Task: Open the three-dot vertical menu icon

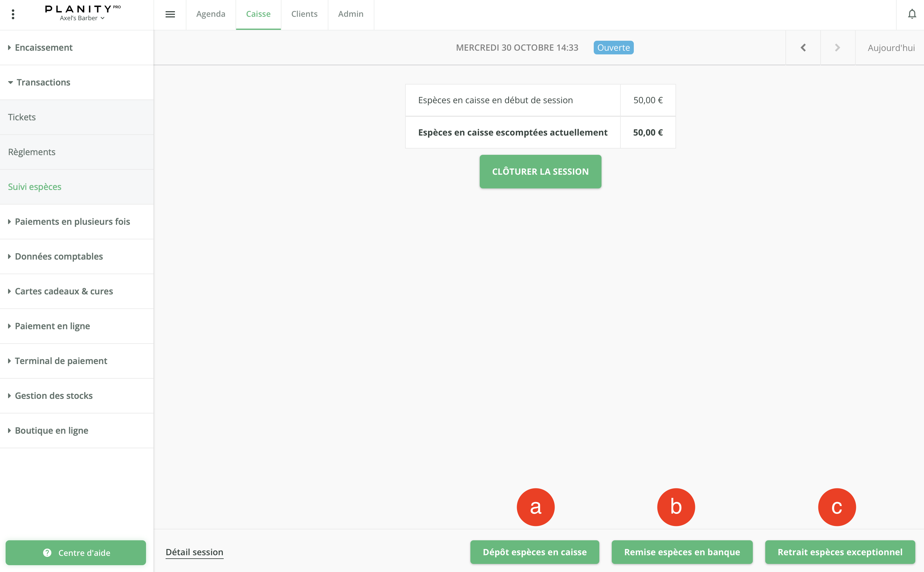Action: (13, 14)
